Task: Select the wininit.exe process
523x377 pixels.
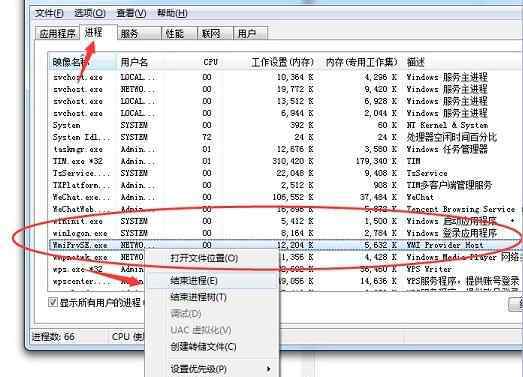Action: click(x=78, y=221)
